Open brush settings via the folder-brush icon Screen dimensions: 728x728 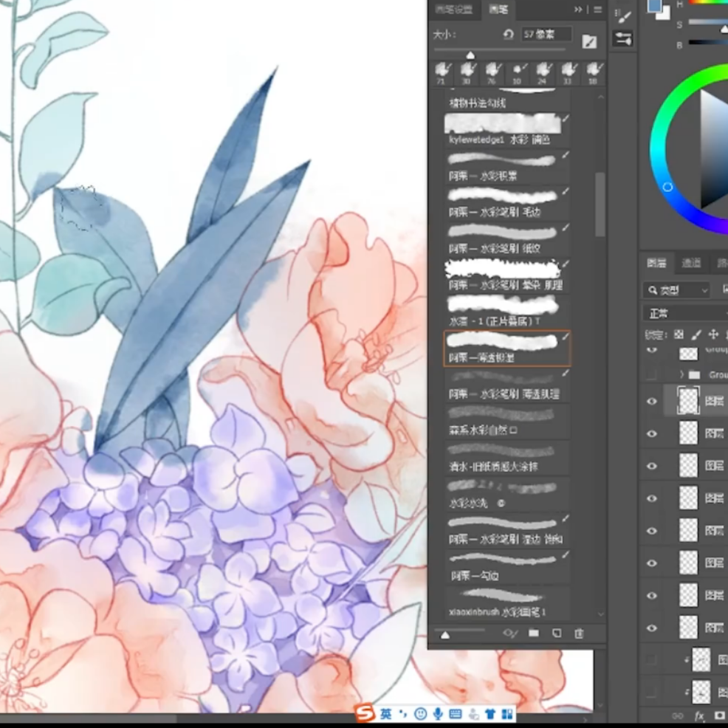(589, 42)
